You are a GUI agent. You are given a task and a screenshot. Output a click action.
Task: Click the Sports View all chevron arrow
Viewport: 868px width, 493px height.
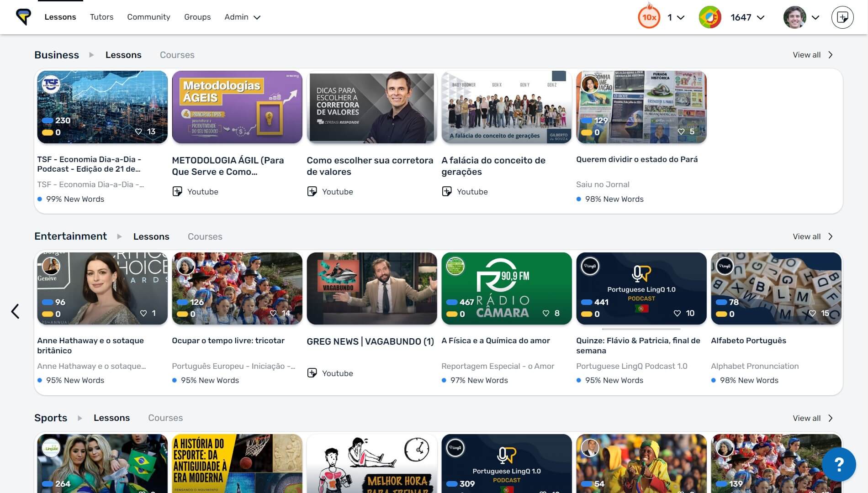tap(831, 418)
